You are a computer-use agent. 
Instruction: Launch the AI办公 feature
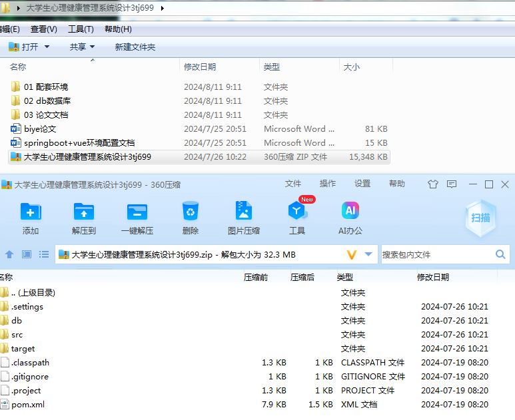coord(350,210)
